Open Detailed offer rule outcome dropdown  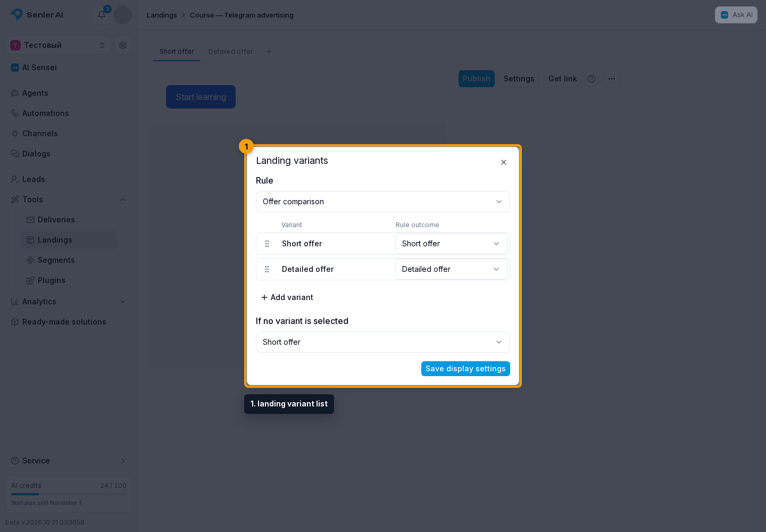pyautogui.click(x=451, y=269)
